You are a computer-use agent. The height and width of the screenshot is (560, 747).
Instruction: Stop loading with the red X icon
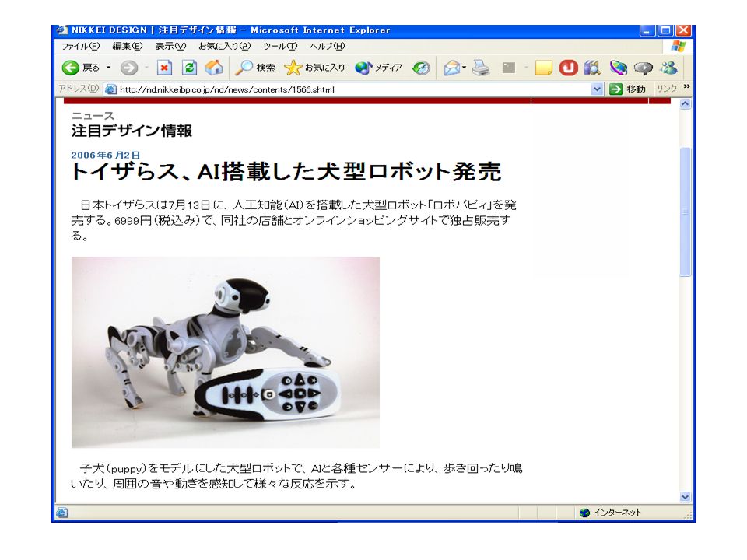click(164, 68)
